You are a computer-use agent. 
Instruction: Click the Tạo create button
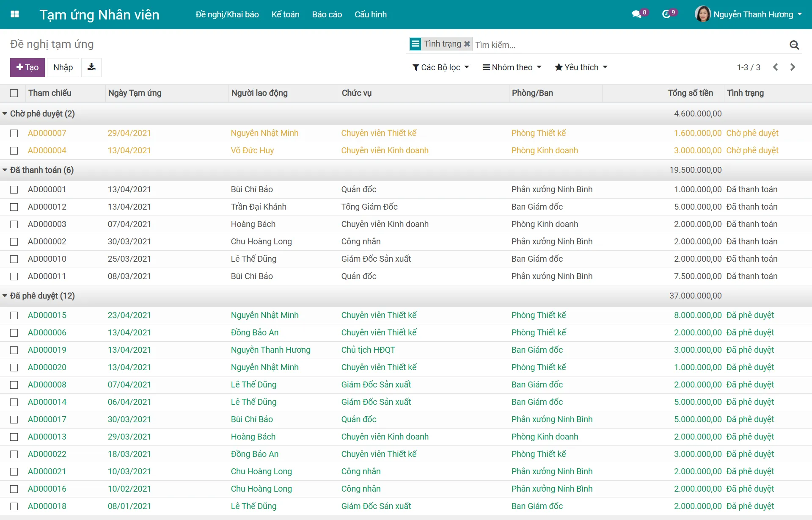(28, 67)
